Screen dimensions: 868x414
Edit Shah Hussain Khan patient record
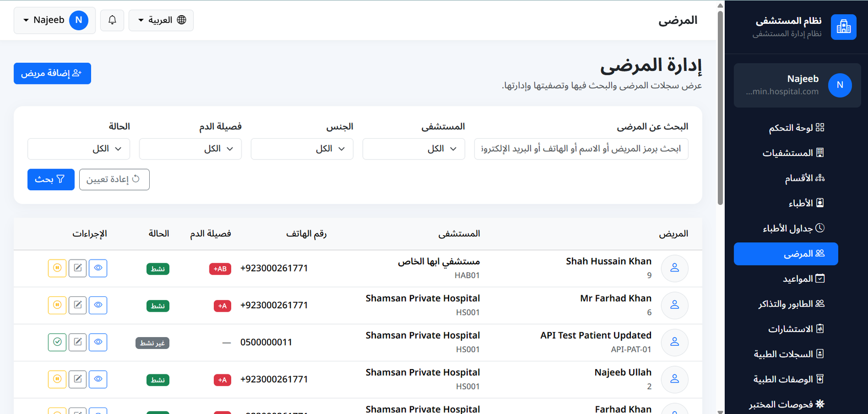click(78, 268)
